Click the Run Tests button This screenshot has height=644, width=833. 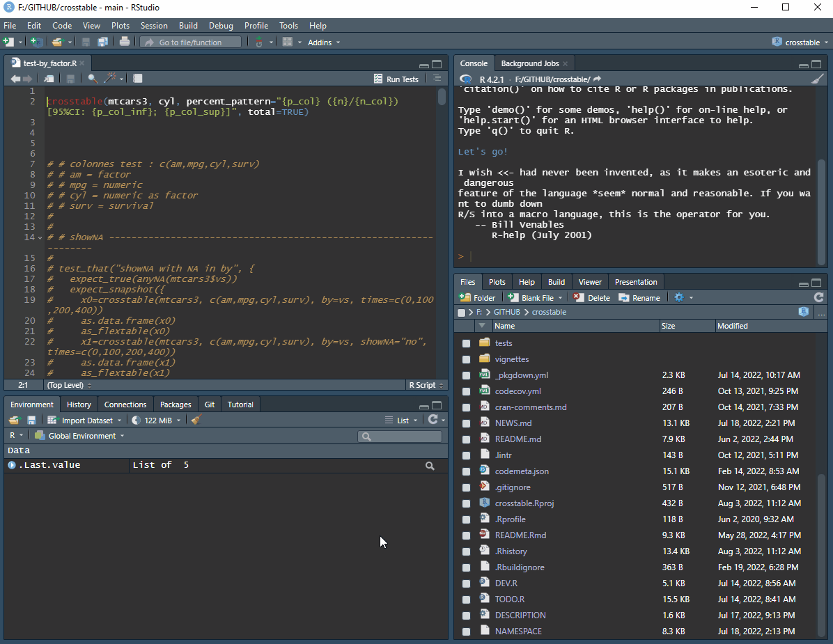(396, 79)
